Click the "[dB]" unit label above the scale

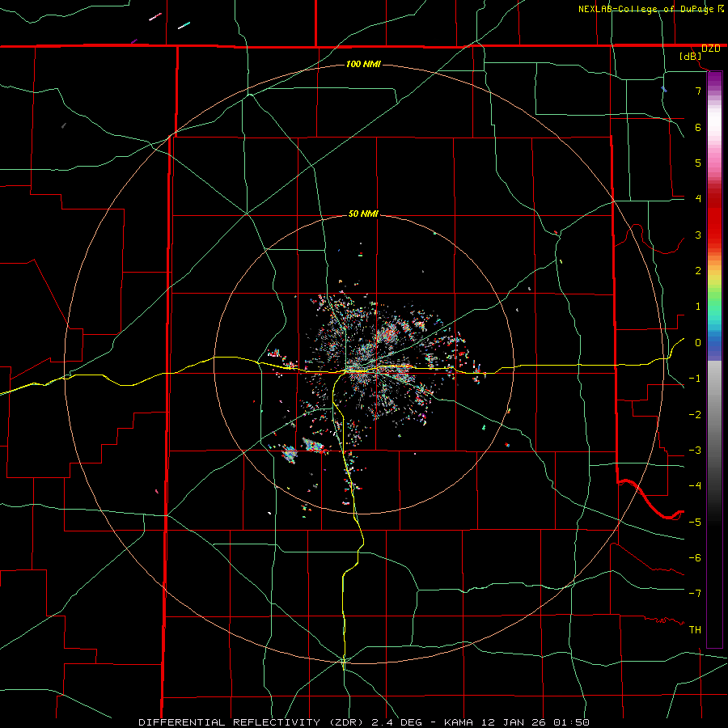click(x=691, y=56)
